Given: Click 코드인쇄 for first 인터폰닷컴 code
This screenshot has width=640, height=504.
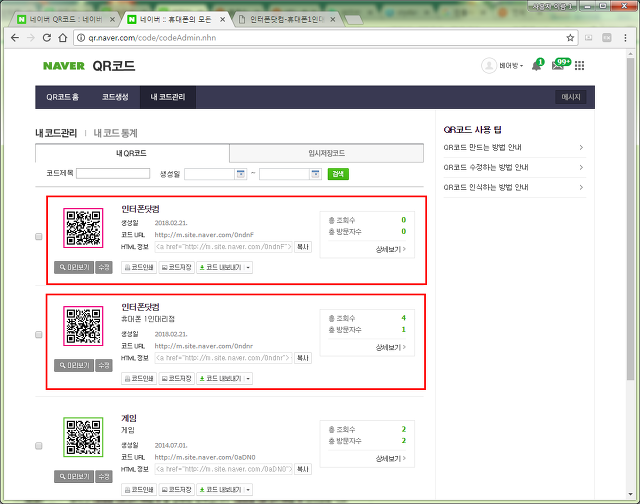Looking at the screenshot, I should click(139, 268).
